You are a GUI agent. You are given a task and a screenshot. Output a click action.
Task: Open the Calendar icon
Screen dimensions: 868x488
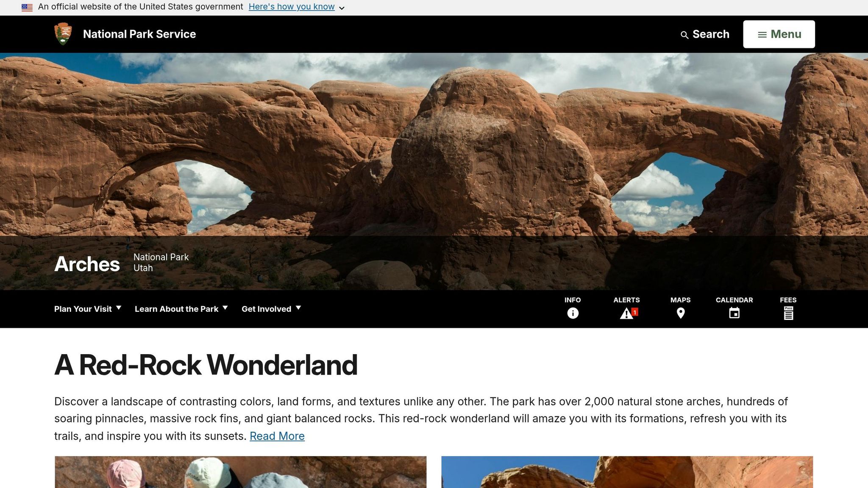point(734,313)
